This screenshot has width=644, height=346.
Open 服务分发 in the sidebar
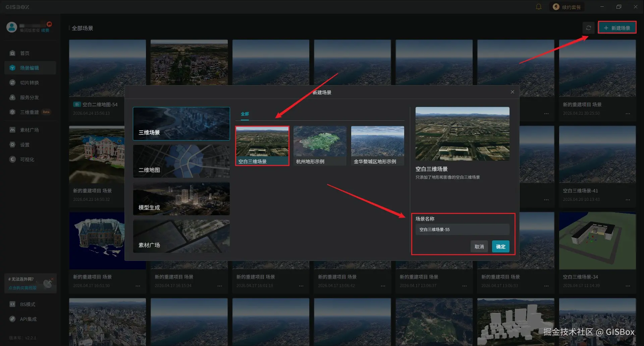30,98
